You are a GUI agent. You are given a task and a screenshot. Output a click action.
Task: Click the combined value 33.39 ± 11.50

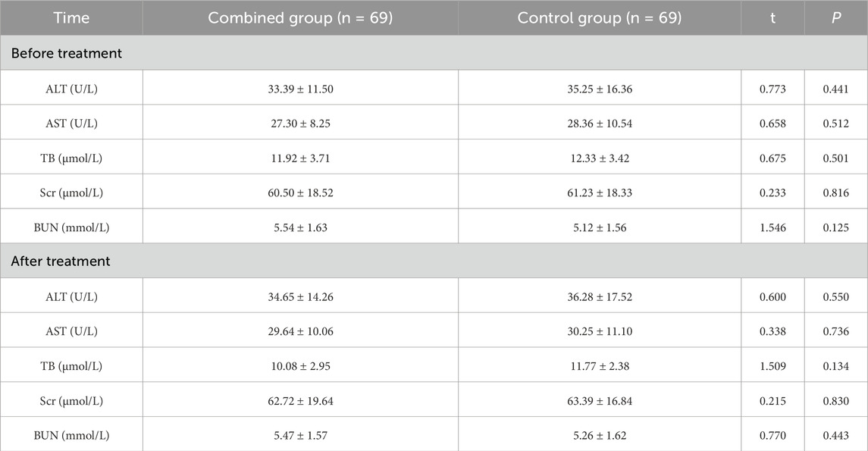pyautogui.click(x=301, y=89)
